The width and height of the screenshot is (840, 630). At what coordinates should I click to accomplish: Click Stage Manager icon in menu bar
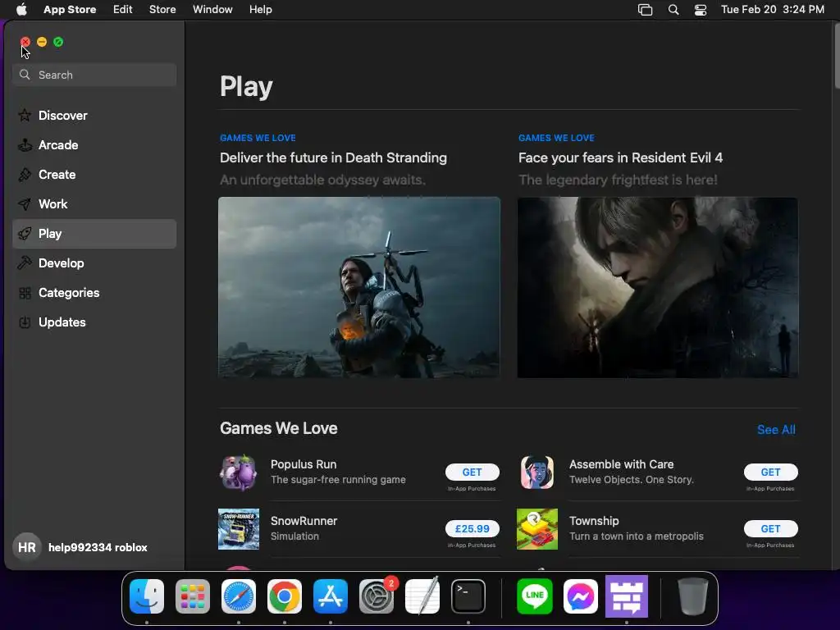point(645,10)
